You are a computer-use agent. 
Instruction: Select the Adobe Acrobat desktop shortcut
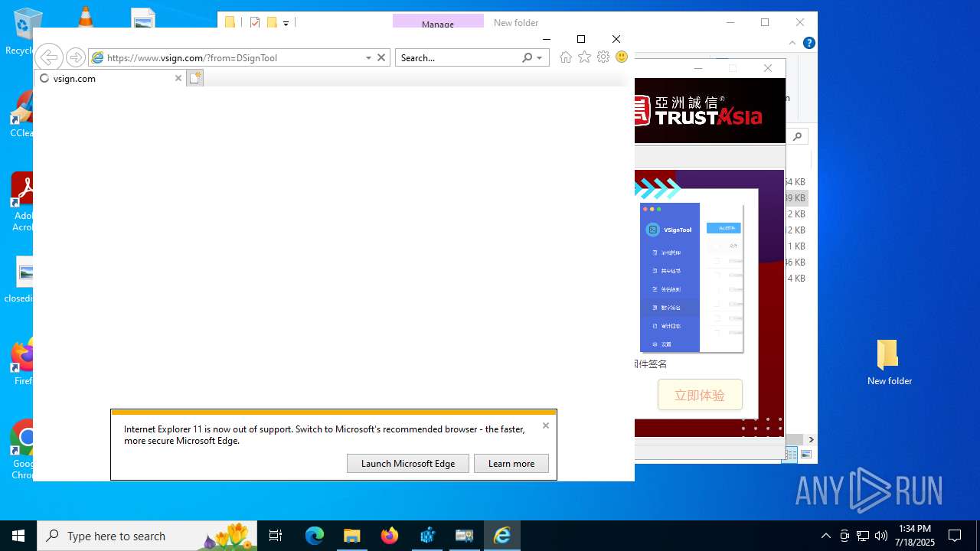coord(21,202)
